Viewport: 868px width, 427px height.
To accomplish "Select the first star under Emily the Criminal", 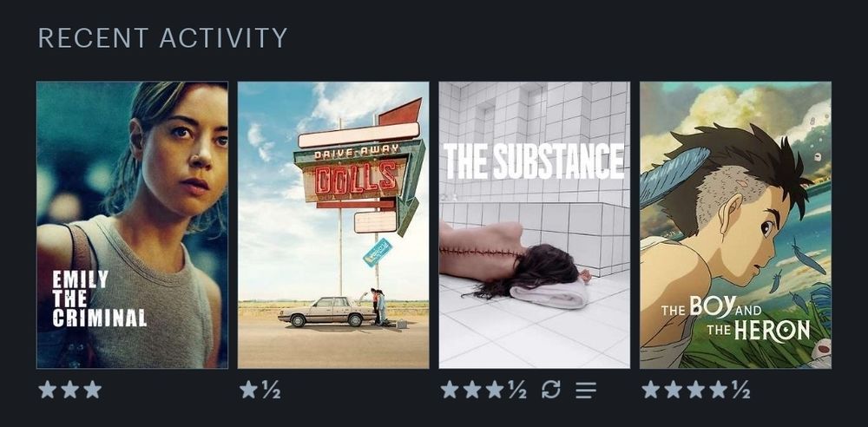I will pos(48,390).
